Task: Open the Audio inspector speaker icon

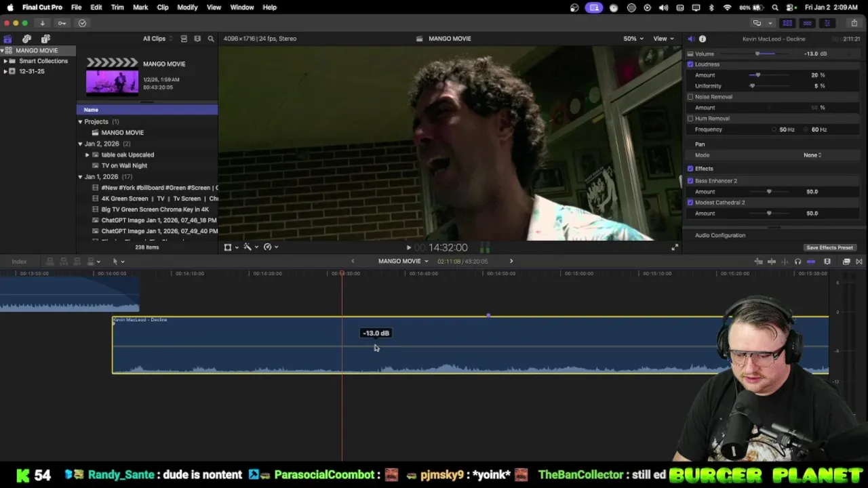Action: [x=690, y=39]
